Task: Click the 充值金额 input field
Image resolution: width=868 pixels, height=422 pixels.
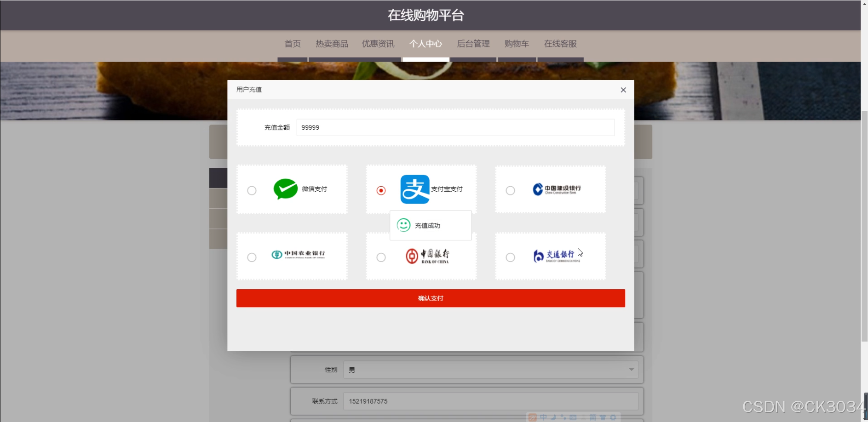Action: coord(455,127)
